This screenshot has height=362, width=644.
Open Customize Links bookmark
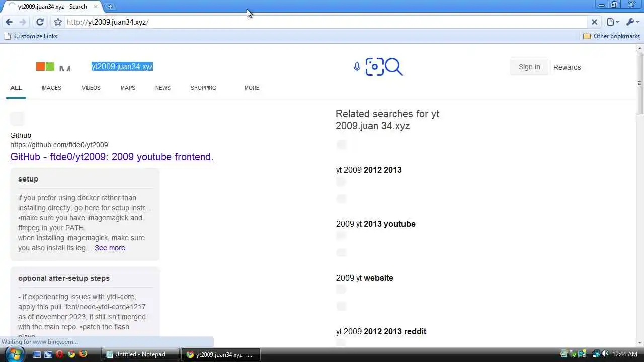coord(31,36)
